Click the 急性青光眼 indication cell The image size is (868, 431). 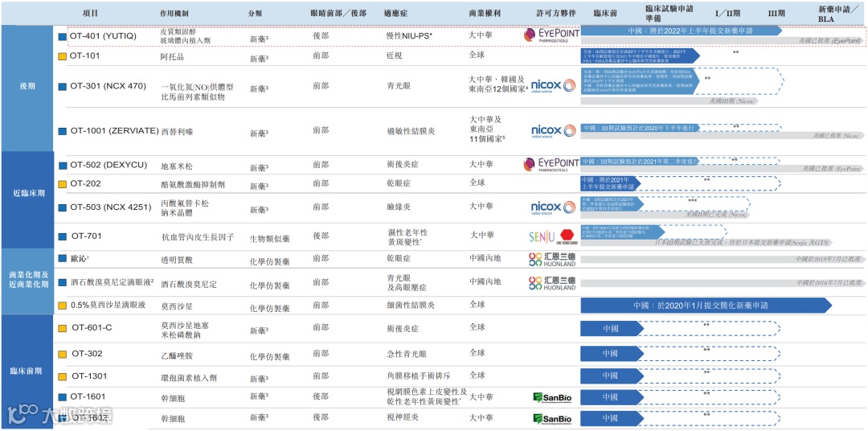click(407, 354)
